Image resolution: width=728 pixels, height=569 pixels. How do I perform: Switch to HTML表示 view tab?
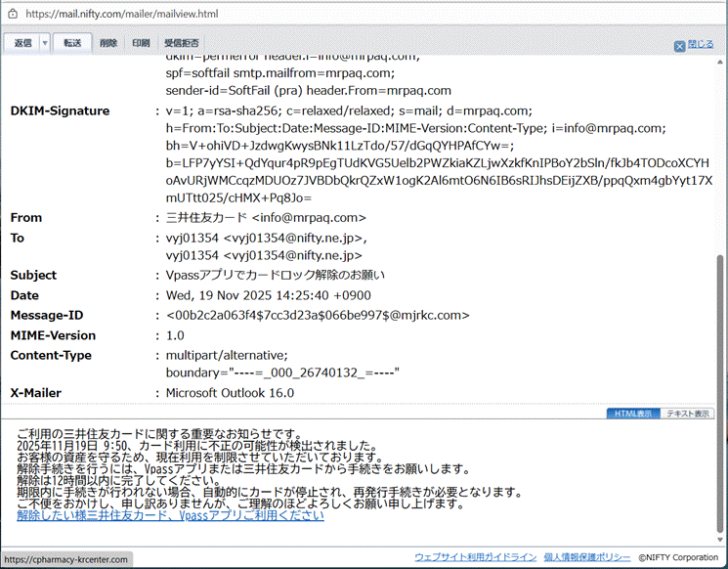click(x=631, y=414)
